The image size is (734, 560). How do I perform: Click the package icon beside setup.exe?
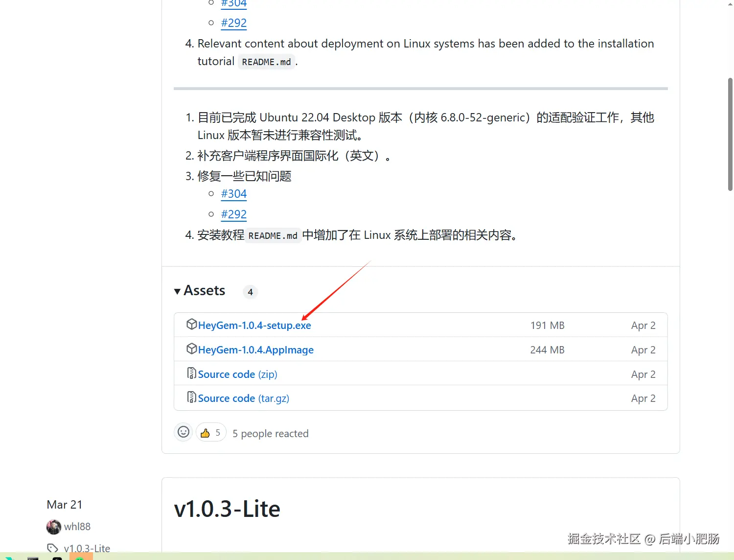pyautogui.click(x=191, y=325)
